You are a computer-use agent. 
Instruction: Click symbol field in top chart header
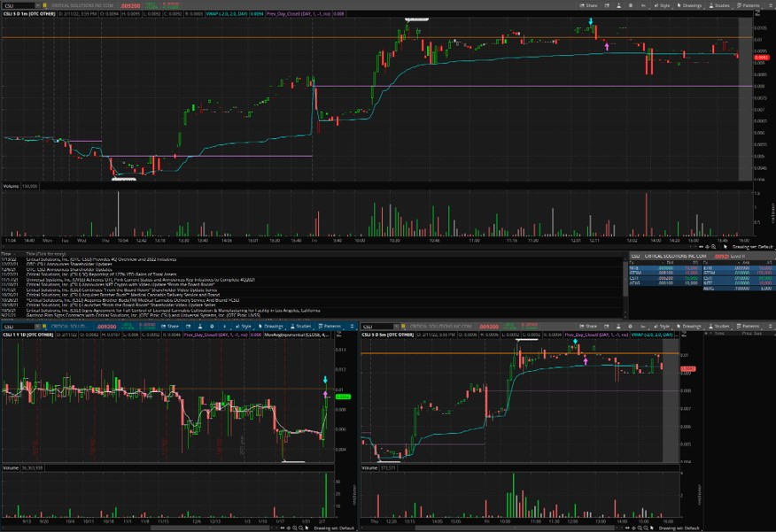19,5
